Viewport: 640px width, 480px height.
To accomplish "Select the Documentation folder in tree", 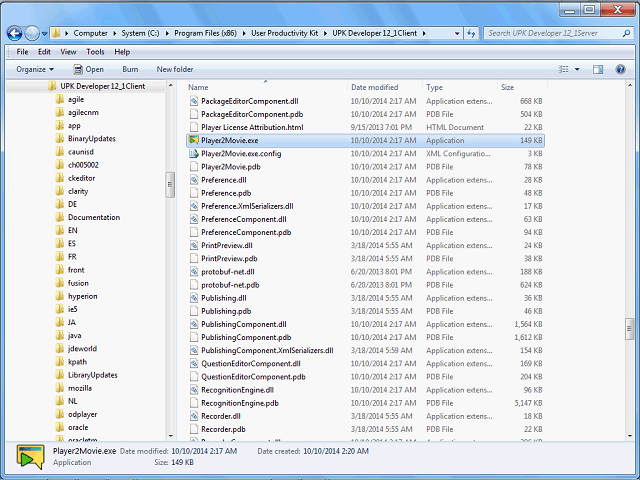I will tap(94, 218).
